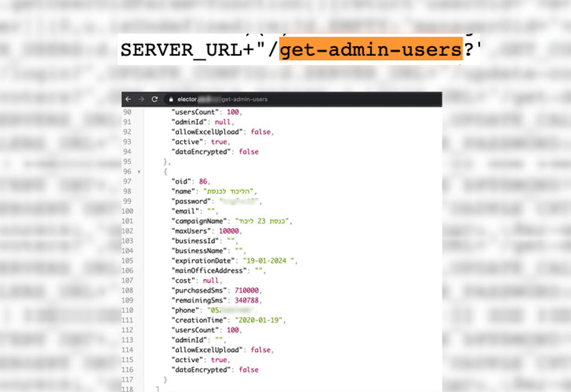
Task: Click the browser forward arrow
Action: (x=141, y=99)
